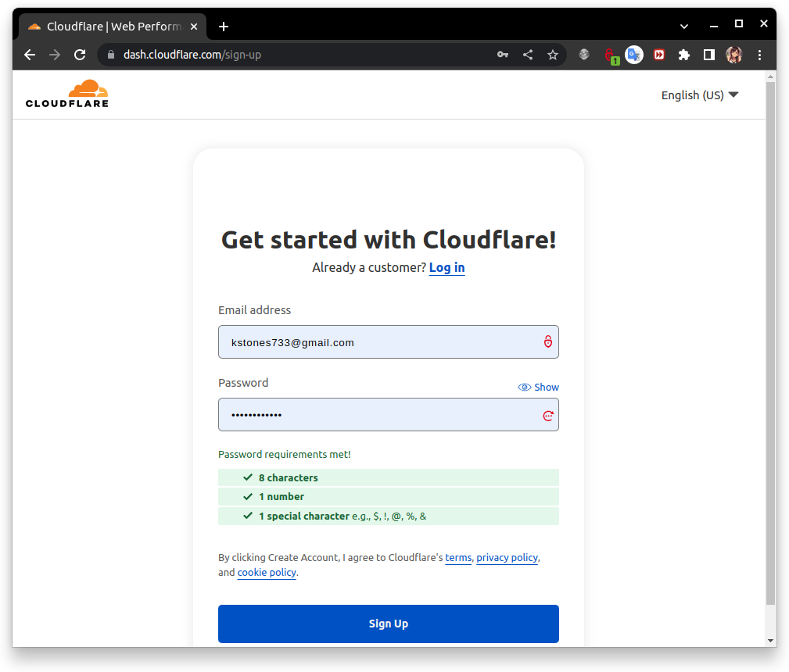Expand the browser profile menu avatar

(733, 55)
